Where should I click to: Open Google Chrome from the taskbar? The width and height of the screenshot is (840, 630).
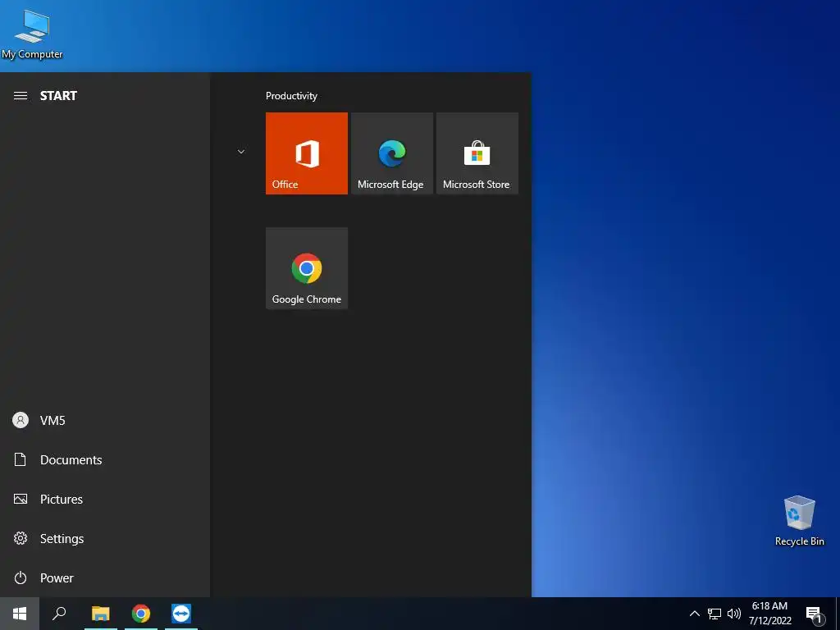point(141,614)
